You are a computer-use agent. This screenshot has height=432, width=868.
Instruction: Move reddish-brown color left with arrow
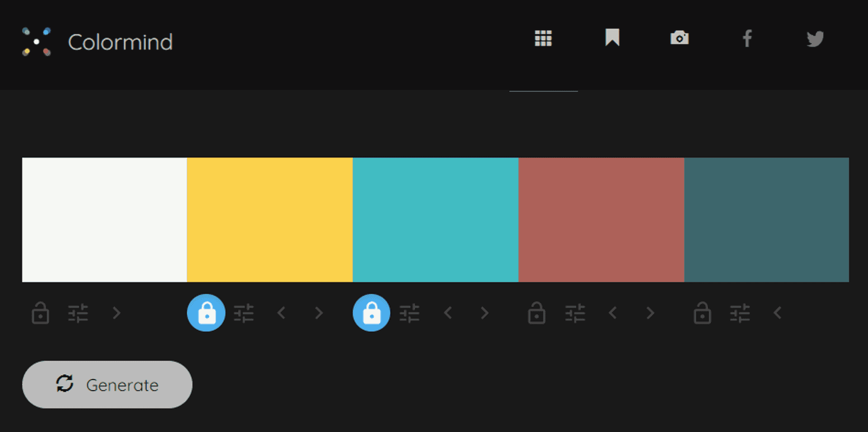pyautogui.click(x=613, y=313)
